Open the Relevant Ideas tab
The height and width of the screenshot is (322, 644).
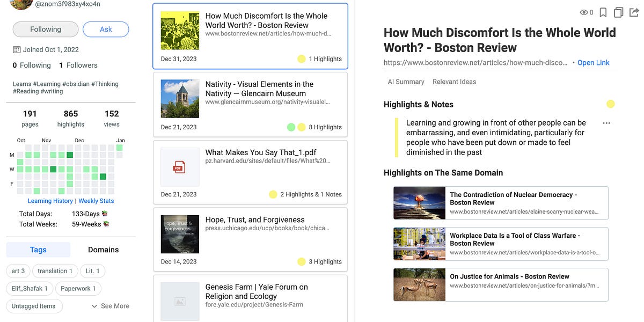454,82
